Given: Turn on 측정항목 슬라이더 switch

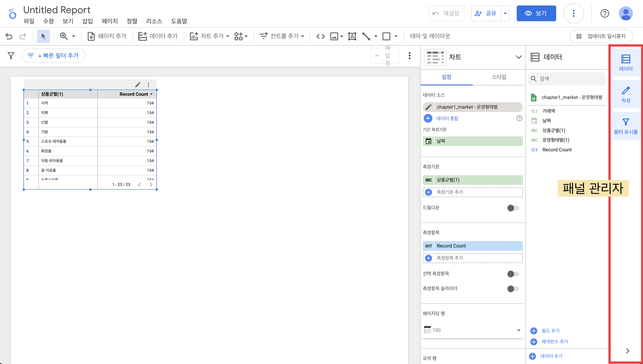Looking at the screenshot, I should (x=513, y=289).
